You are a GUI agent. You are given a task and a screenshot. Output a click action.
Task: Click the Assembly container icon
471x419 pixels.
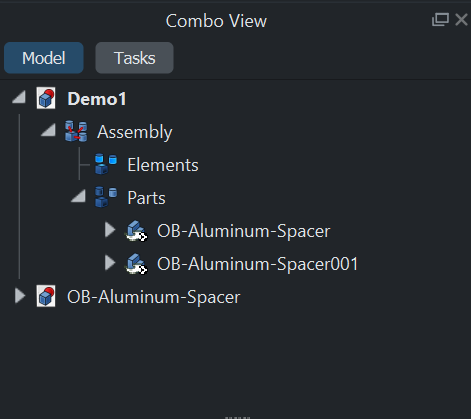pyautogui.click(x=76, y=131)
